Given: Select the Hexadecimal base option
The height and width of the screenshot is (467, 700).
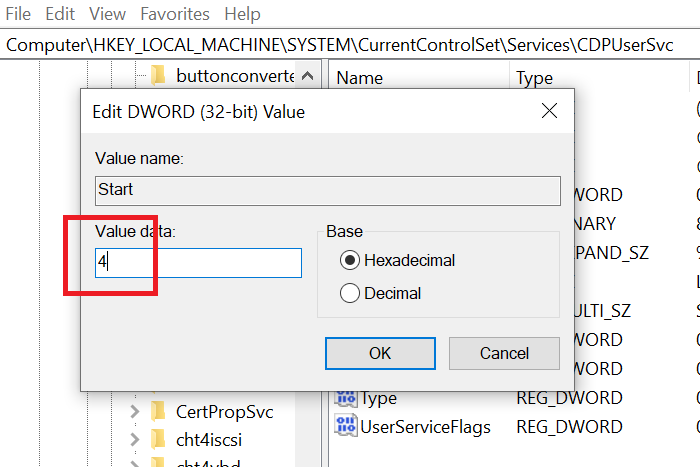Looking at the screenshot, I should 350,261.
